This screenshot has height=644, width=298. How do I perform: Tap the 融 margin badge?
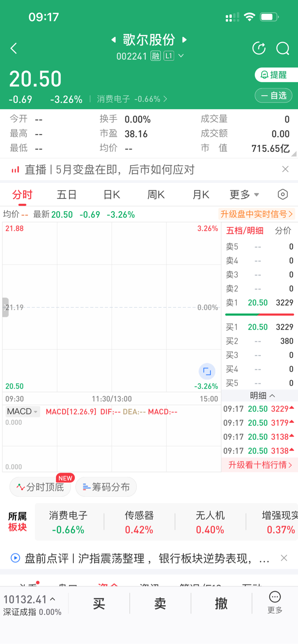coord(156,56)
